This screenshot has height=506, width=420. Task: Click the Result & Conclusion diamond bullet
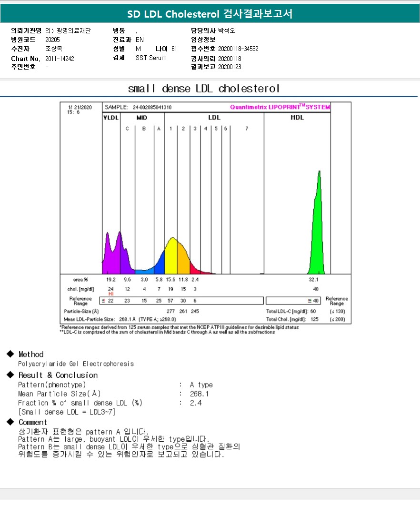tap(10, 374)
